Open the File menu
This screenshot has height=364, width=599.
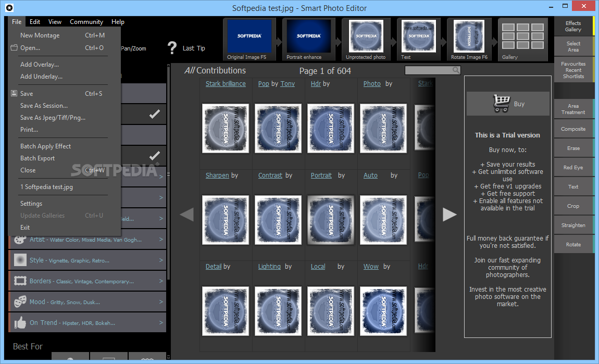point(17,22)
